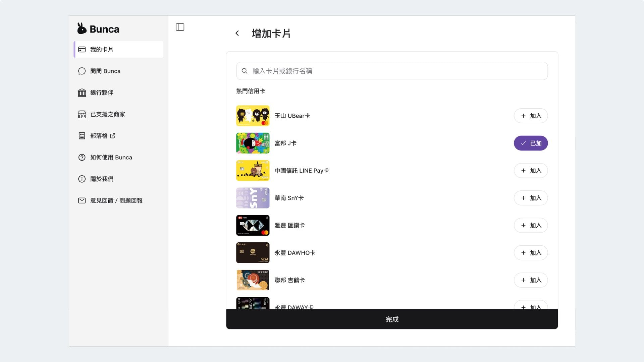
Task: Add 華南 SnY卡 with 加入 button
Action: [x=531, y=198]
